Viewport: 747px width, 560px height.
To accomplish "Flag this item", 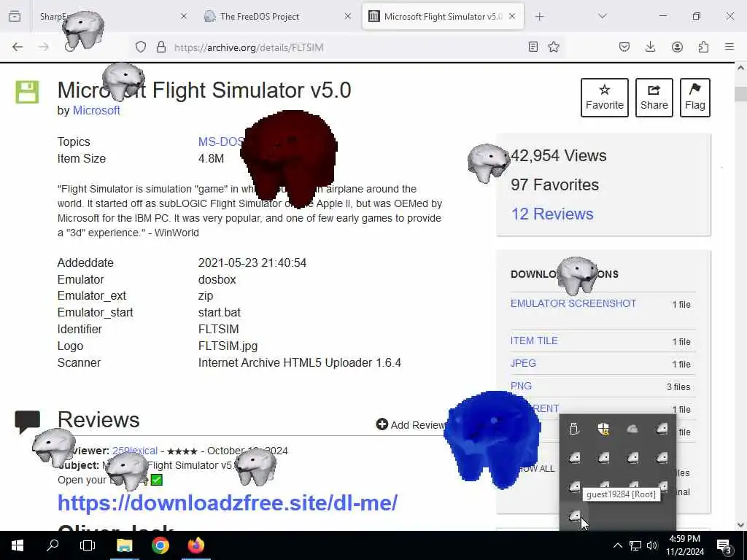I will 695,98.
